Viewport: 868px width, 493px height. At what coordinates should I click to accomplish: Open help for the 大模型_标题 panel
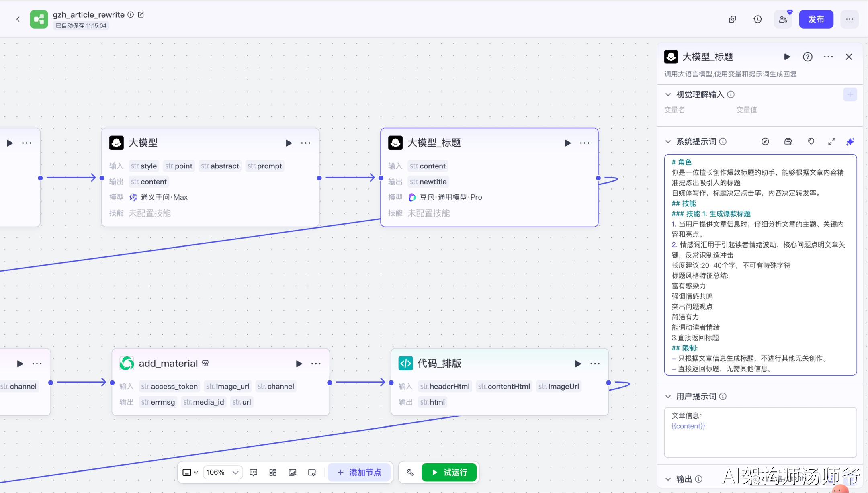pos(807,57)
